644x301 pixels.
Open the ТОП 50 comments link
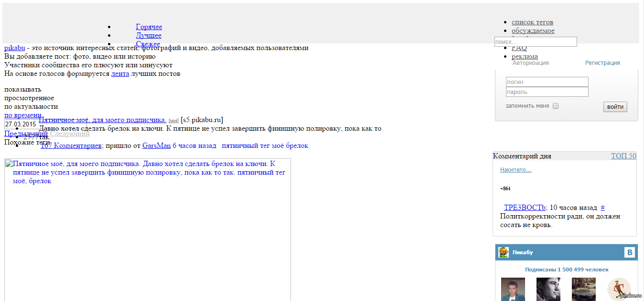pyautogui.click(x=623, y=156)
